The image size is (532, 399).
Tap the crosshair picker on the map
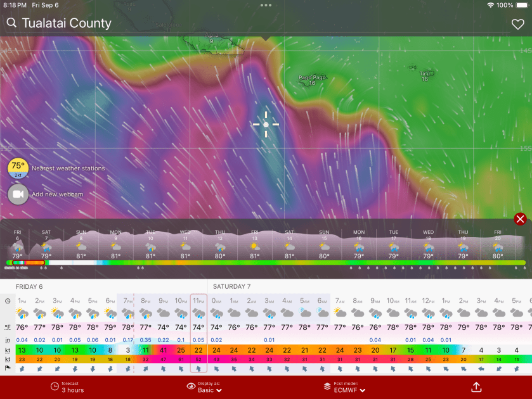tap(266, 125)
